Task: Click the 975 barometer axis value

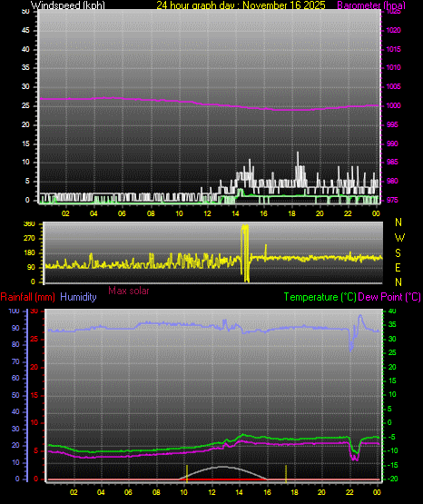Action: (x=392, y=200)
